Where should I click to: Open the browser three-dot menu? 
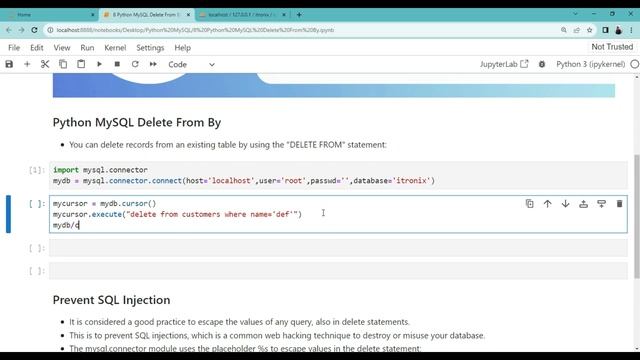[x=631, y=30]
